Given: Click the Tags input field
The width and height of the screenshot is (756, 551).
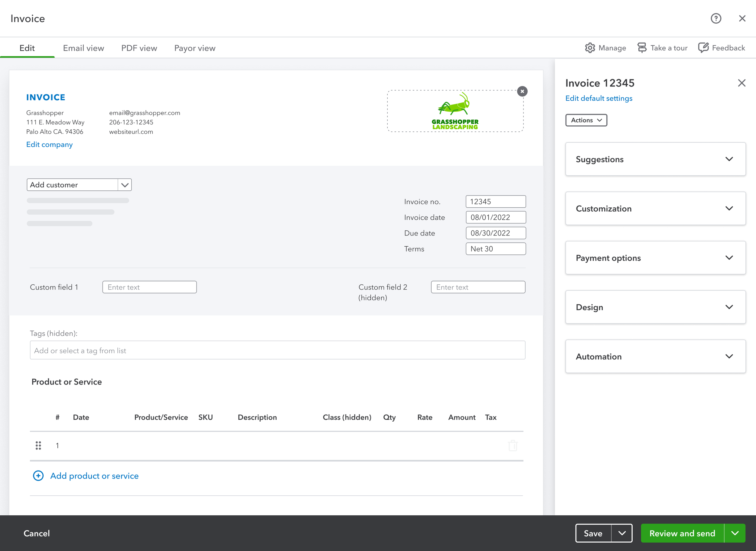Looking at the screenshot, I should coord(277,350).
